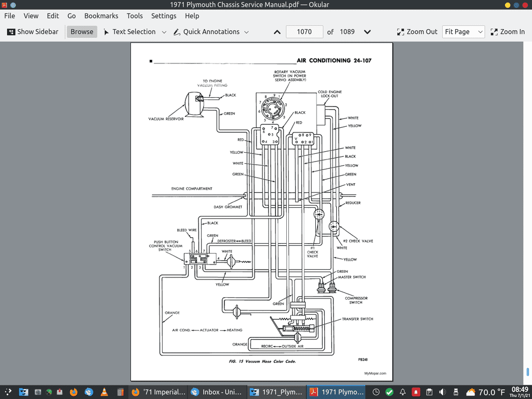Go to the next page with the down arrow

click(367, 32)
